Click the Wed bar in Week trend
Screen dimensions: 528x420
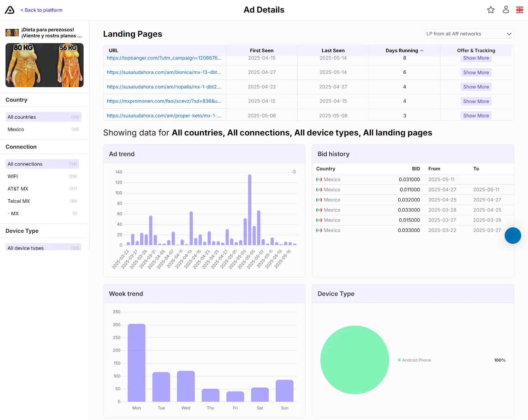pyautogui.click(x=186, y=386)
